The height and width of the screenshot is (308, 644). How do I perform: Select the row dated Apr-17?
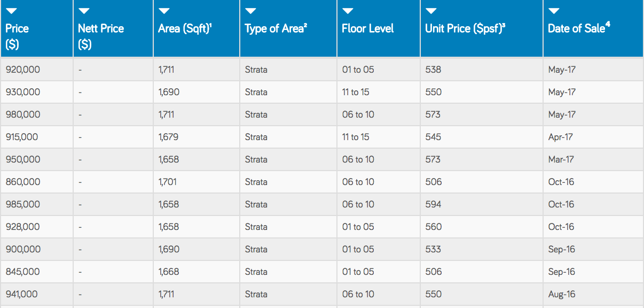coord(322,137)
